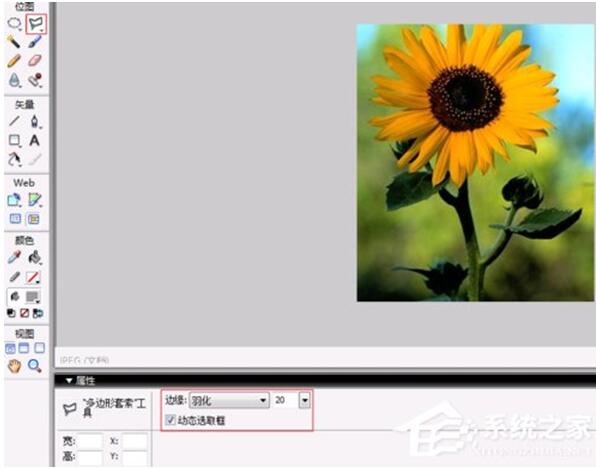Click the sunflower image on canvas
The height and width of the screenshot is (468, 596).
475,163
